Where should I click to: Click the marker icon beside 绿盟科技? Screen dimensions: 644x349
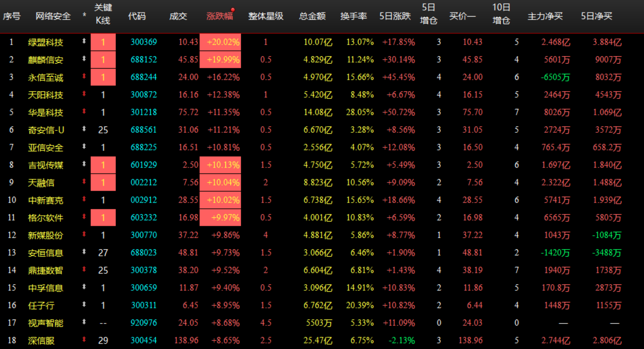coord(84,42)
